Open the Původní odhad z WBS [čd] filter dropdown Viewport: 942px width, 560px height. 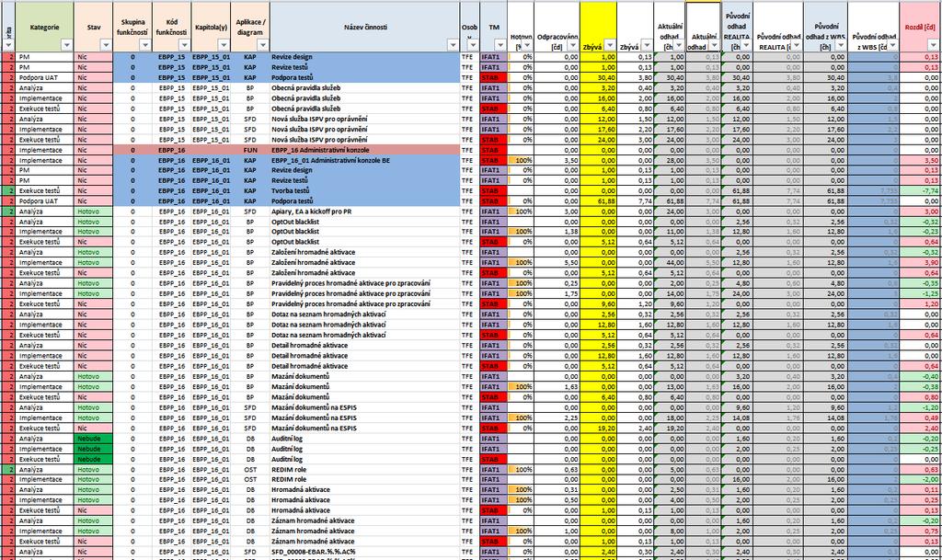(892, 46)
